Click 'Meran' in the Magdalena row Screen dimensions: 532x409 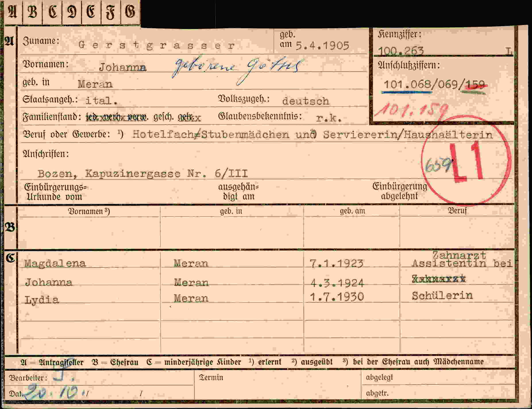click(x=191, y=264)
